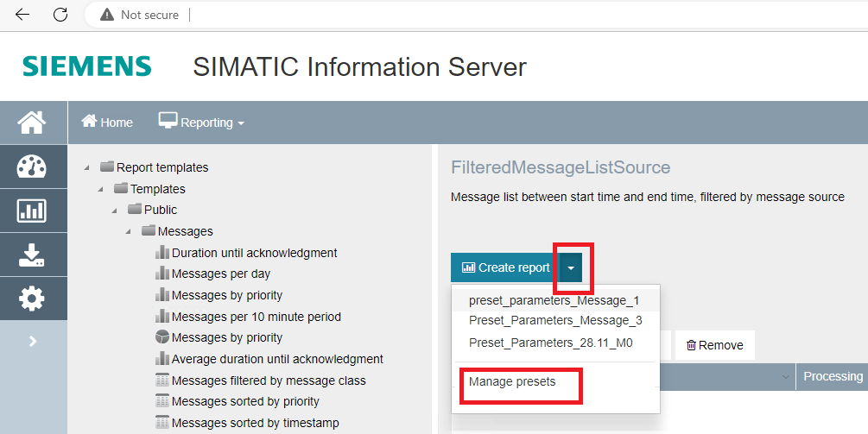
Task: Open the settings gear sidebar icon
Action: [33, 299]
